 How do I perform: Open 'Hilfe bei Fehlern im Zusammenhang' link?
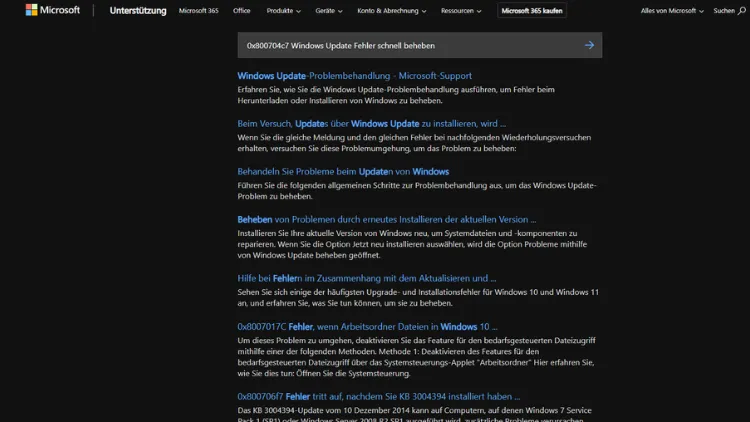pos(366,278)
